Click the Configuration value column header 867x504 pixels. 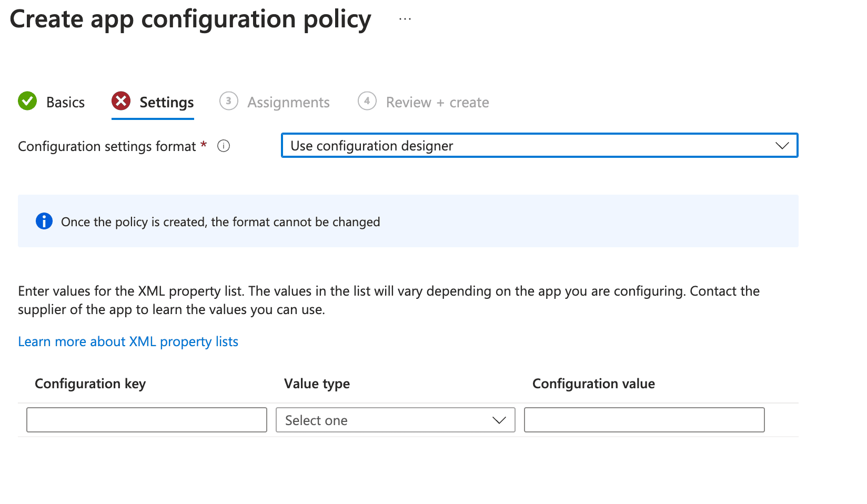(593, 384)
